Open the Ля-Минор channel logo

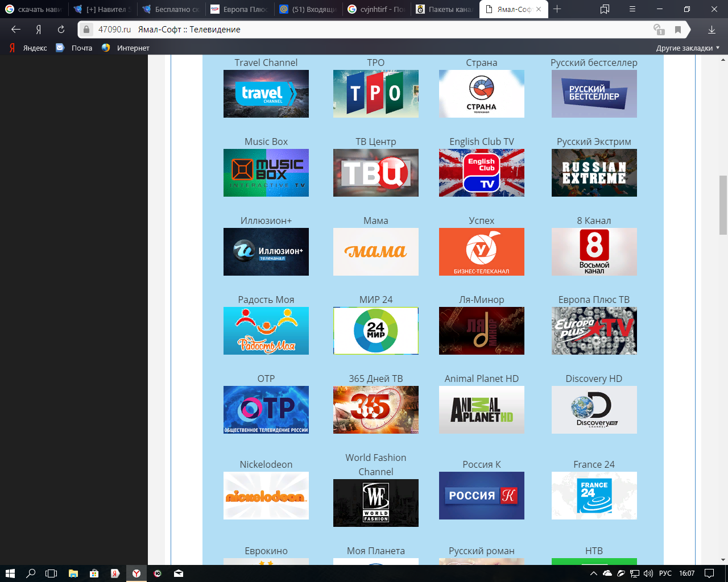pyautogui.click(x=482, y=331)
